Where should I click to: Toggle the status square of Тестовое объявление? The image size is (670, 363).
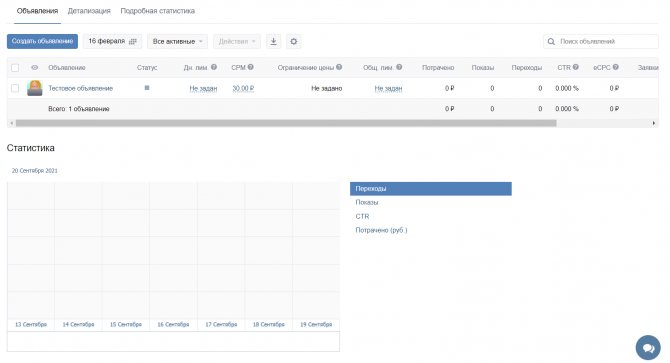[x=147, y=88]
